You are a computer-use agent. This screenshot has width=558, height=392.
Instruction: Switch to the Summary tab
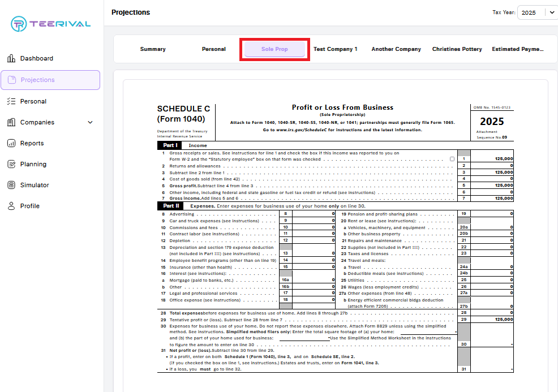click(153, 49)
